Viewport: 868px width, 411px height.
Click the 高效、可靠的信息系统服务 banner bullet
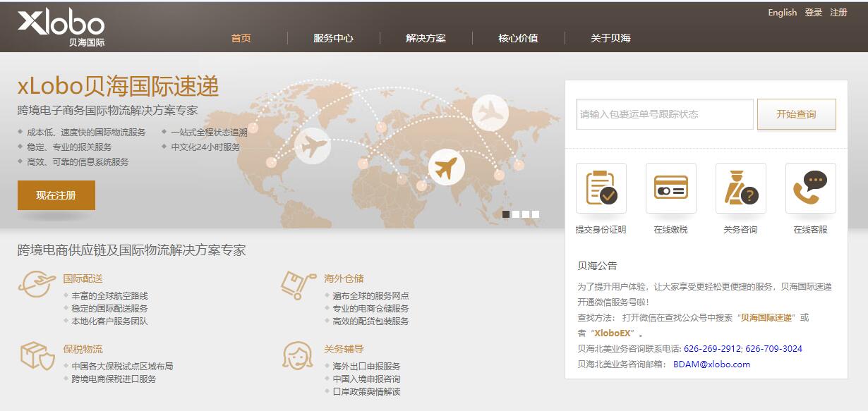tap(78, 162)
